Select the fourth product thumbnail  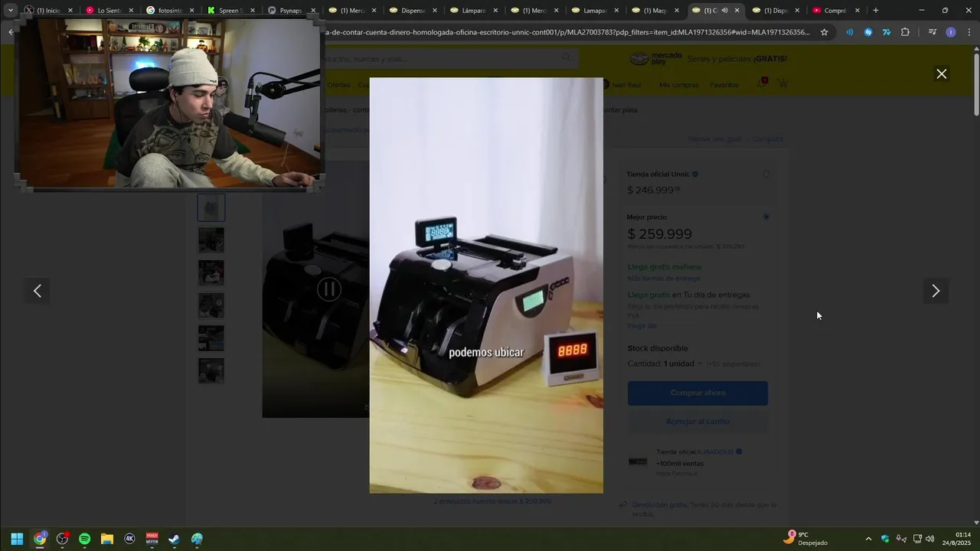211,306
